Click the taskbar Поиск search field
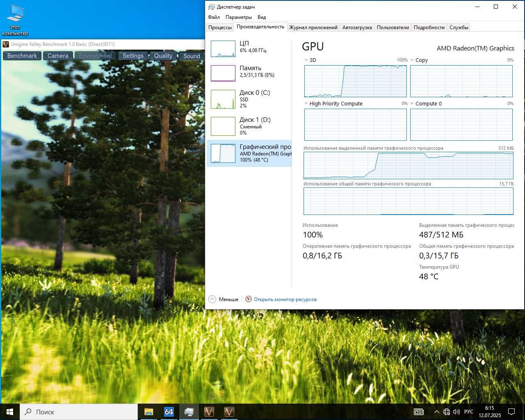Viewport: 525px width, 420px height. (79, 412)
